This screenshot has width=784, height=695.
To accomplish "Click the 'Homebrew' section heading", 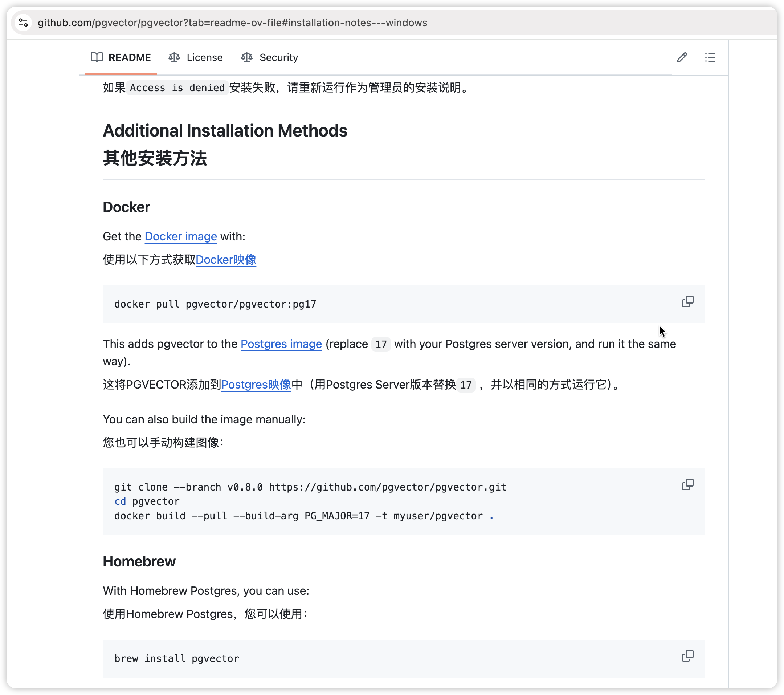I will tap(139, 562).
